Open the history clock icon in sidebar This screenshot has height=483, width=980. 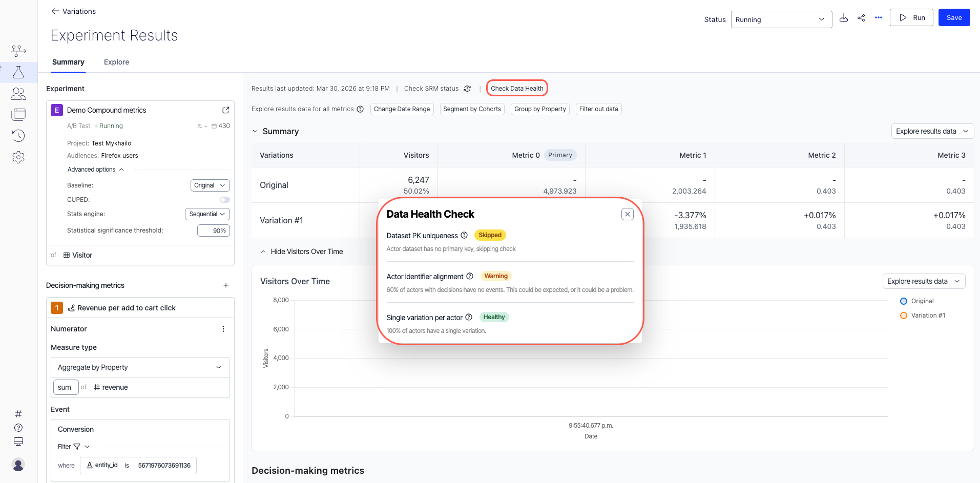18,136
